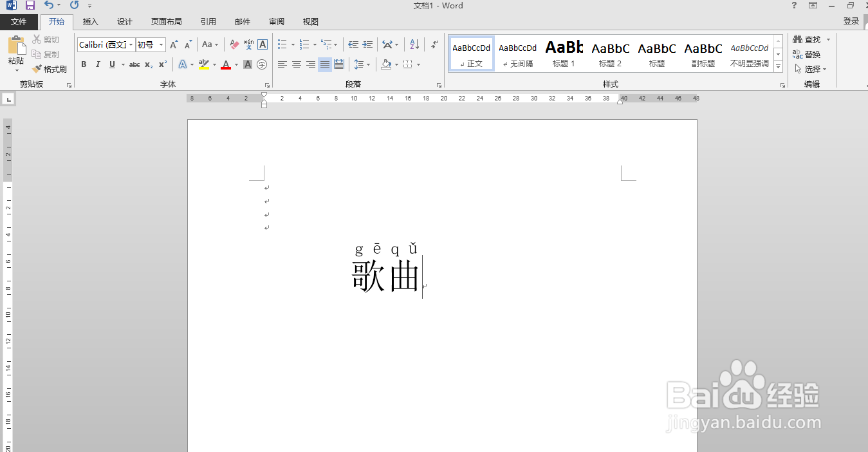Toggle justified alignment
This screenshot has height=452, width=868.
[325, 64]
